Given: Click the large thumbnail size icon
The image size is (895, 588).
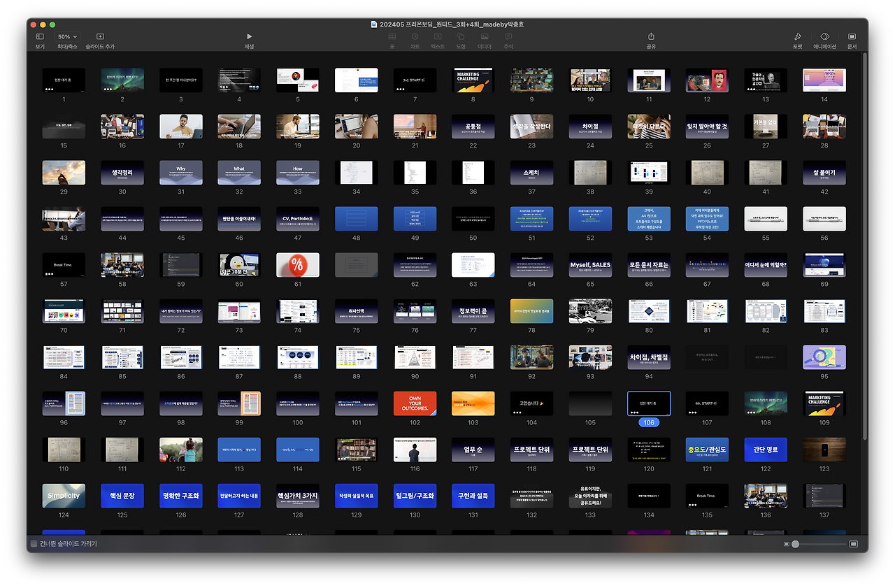Looking at the screenshot, I should point(853,543).
